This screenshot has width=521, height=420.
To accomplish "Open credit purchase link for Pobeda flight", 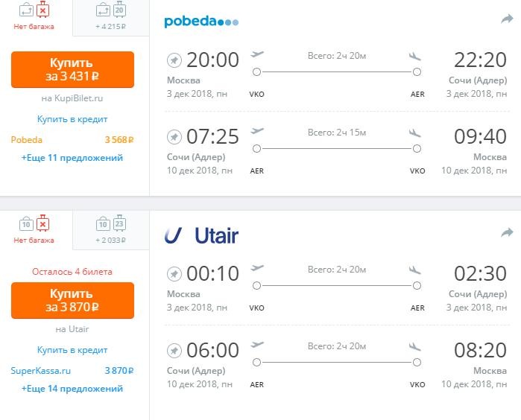I will click(x=72, y=119).
